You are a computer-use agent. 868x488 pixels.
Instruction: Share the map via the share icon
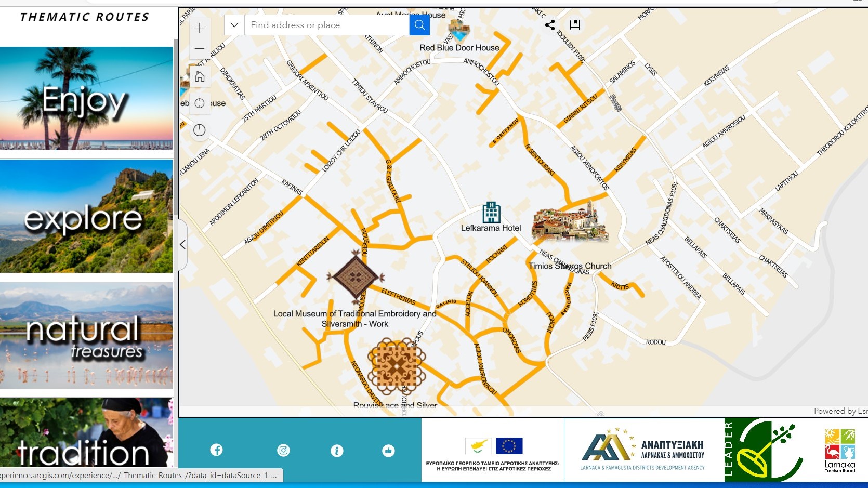point(549,24)
